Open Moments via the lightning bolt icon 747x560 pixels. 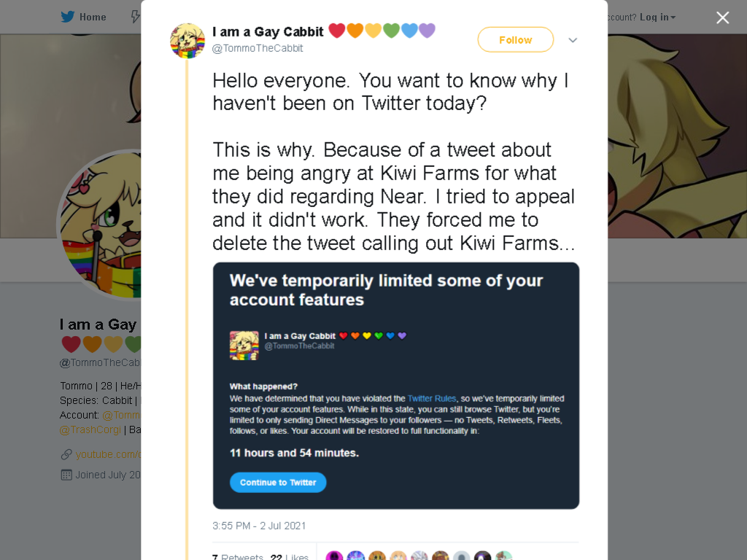[x=136, y=17]
